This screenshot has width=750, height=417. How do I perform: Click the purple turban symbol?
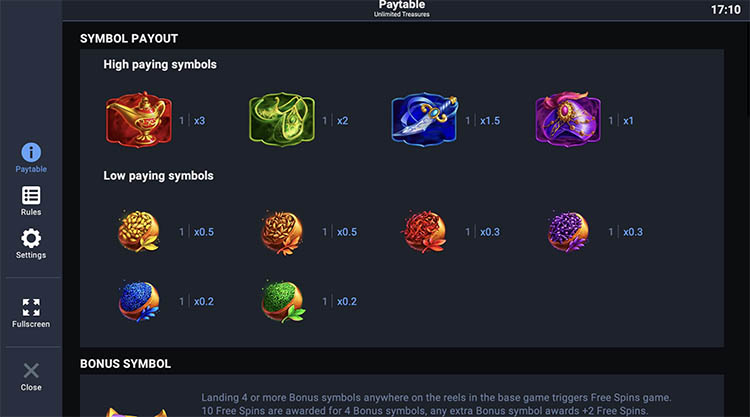point(567,121)
